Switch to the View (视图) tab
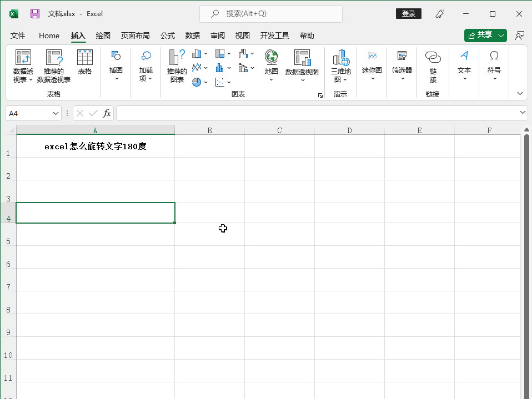Image resolution: width=532 pixels, height=399 pixels. pyautogui.click(x=243, y=36)
